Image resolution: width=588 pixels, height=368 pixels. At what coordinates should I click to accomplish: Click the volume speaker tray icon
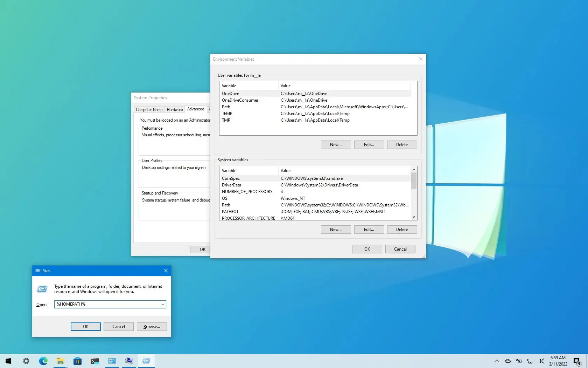click(x=541, y=361)
